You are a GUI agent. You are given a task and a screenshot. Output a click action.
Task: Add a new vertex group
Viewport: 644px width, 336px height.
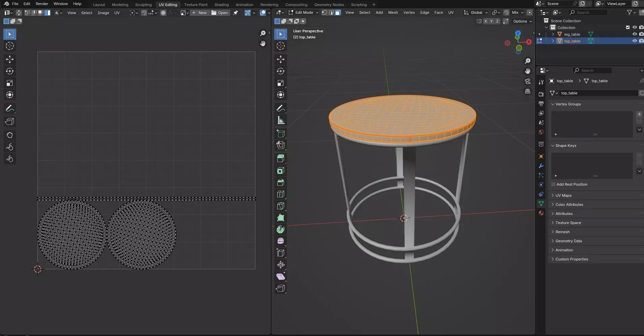pyautogui.click(x=639, y=114)
